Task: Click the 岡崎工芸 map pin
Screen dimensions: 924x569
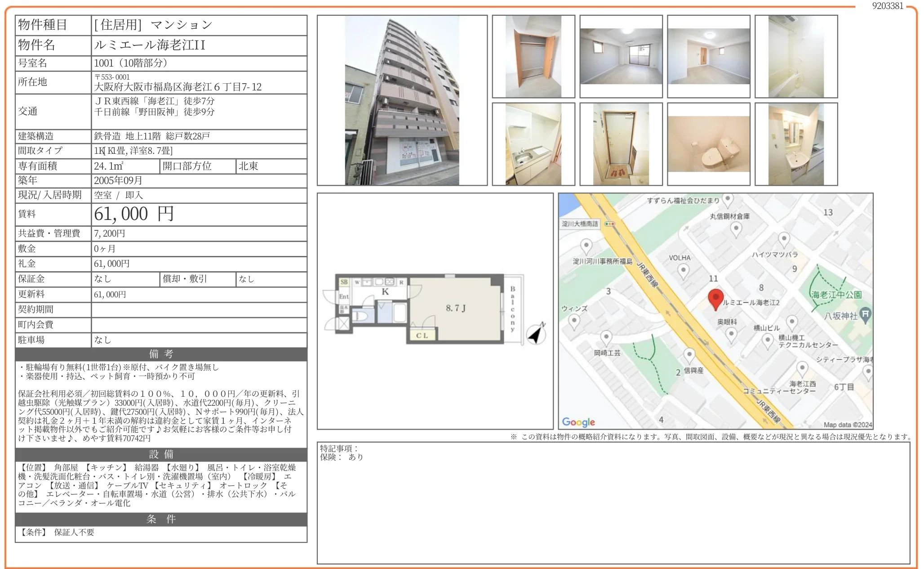Action: tap(606, 337)
